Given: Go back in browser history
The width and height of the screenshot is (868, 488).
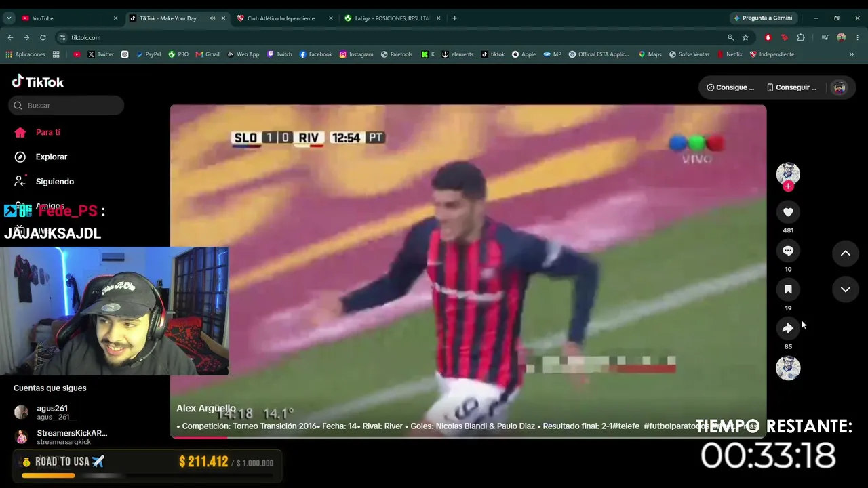Looking at the screenshot, I should click(10, 37).
